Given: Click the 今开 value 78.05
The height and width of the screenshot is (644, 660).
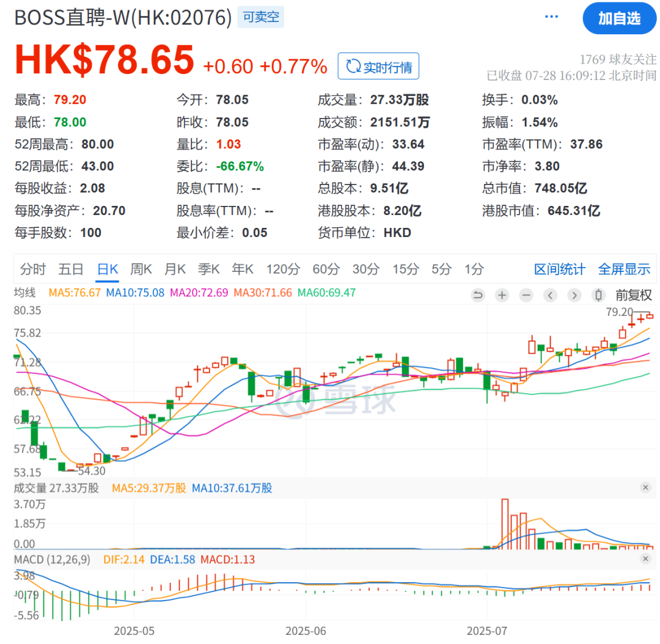Looking at the screenshot, I should pyautogui.click(x=232, y=100).
